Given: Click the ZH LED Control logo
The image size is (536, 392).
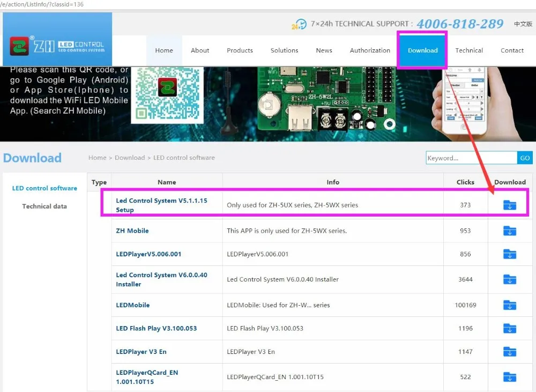Looking at the screenshot, I should [x=57, y=46].
